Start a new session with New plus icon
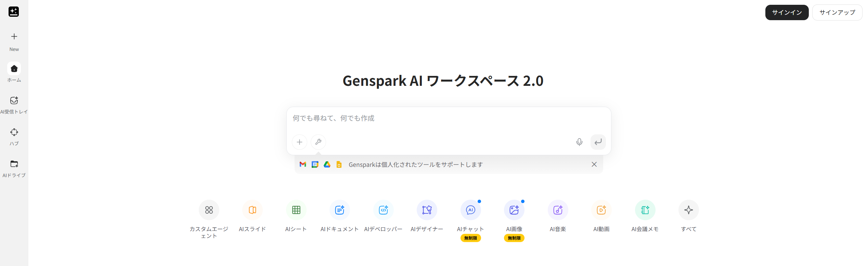868x266 pixels. coord(14,37)
